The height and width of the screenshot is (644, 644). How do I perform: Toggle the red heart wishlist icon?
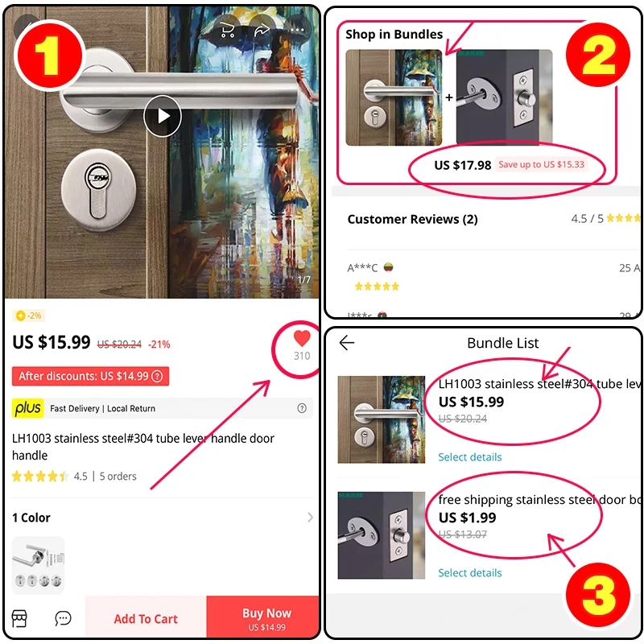302,338
